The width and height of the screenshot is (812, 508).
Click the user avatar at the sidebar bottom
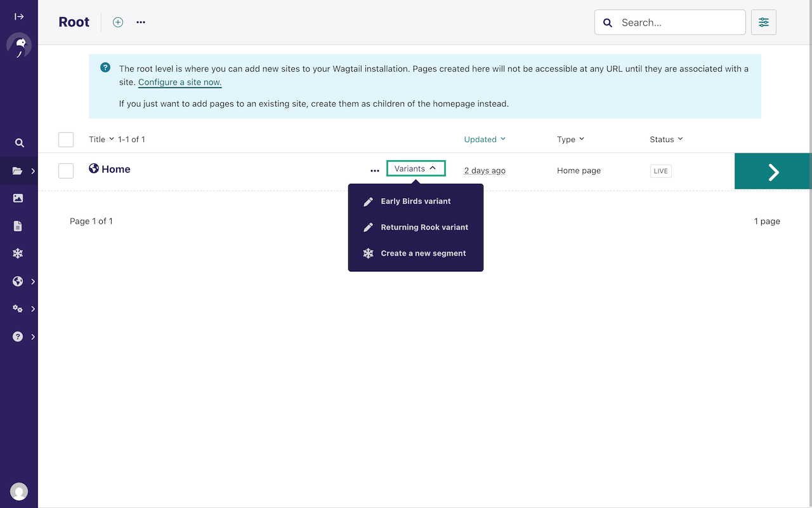(x=19, y=491)
